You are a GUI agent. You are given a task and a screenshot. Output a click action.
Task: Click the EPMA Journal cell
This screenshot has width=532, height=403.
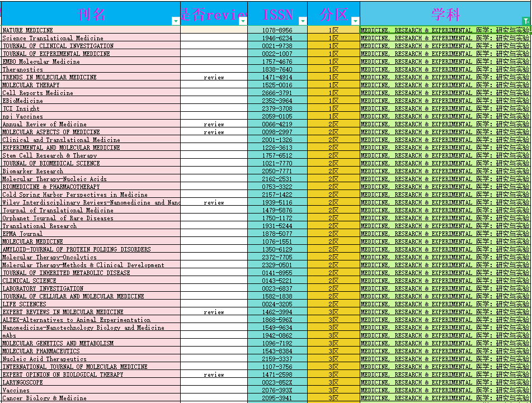tap(91, 234)
